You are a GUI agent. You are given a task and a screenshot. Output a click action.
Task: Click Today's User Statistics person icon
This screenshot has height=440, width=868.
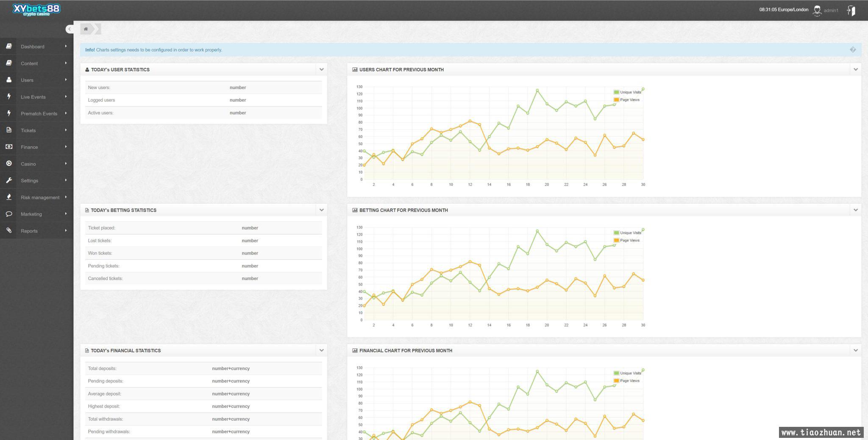coord(87,70)
